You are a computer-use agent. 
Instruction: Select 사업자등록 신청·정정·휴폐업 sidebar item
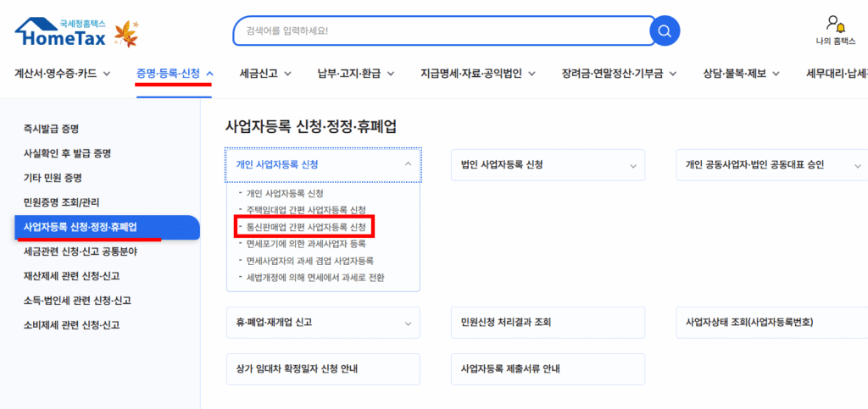(107, 227)
